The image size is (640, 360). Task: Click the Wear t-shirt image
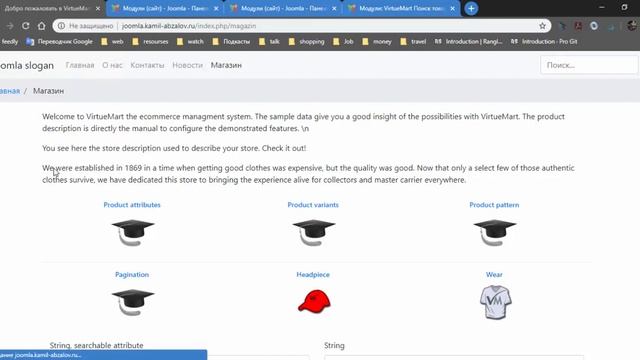(495, 302)
